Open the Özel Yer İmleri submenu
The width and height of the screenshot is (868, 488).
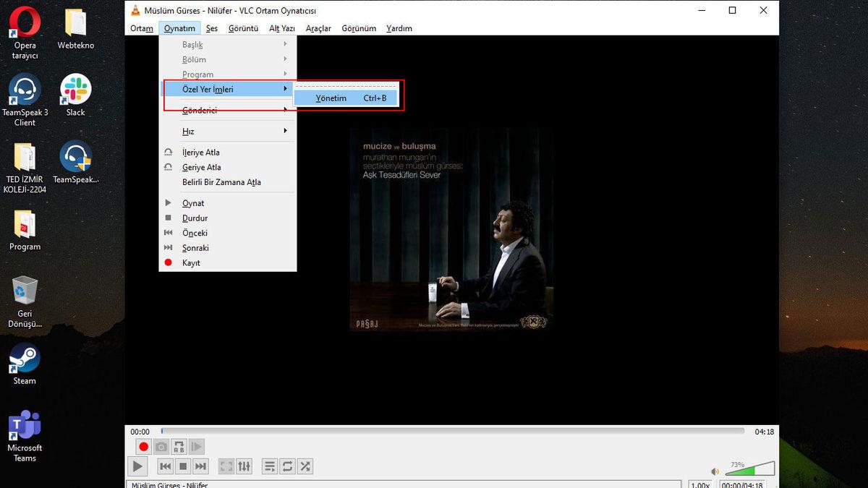(x=208, y=88)
